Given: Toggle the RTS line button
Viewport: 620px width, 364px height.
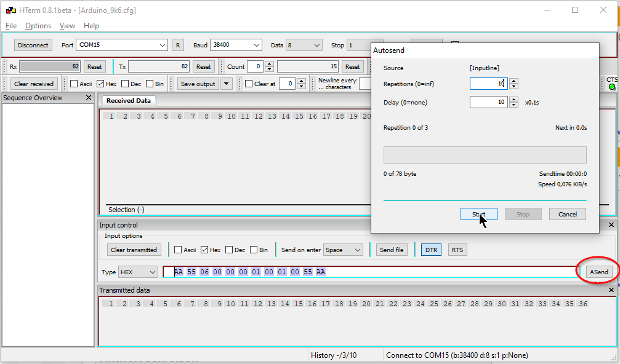Looking at the screenshot, I should 457,250.
